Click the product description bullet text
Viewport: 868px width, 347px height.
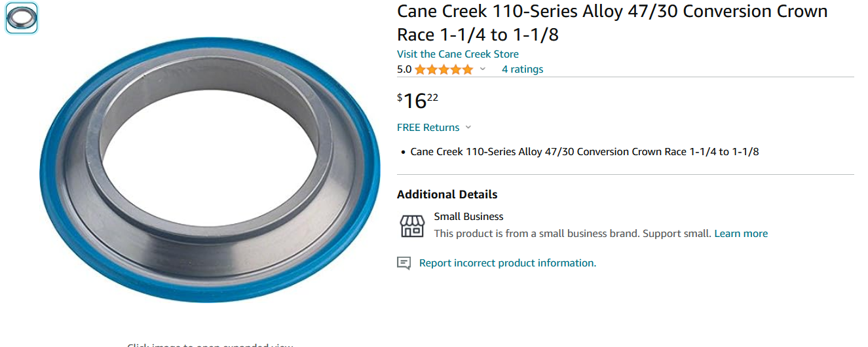[x=584, y=152]
